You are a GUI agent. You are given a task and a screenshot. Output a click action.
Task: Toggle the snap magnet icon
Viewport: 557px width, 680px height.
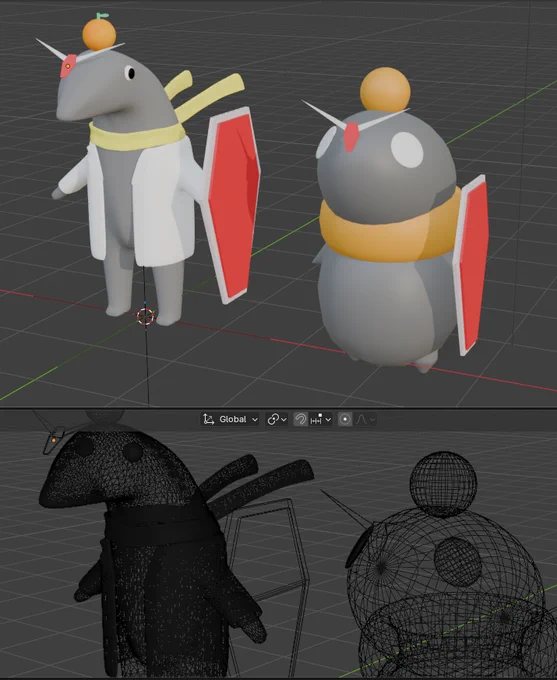300,419
